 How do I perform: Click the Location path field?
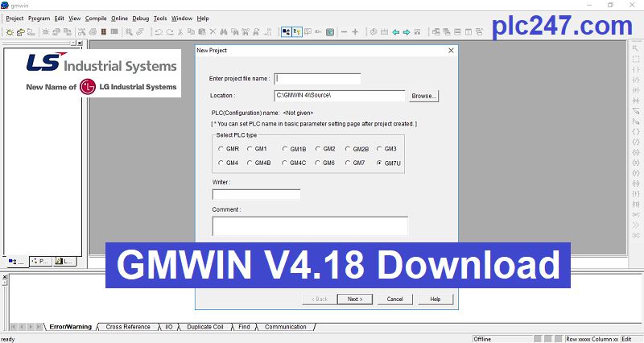pyautogui.click(x=339, y=95)
